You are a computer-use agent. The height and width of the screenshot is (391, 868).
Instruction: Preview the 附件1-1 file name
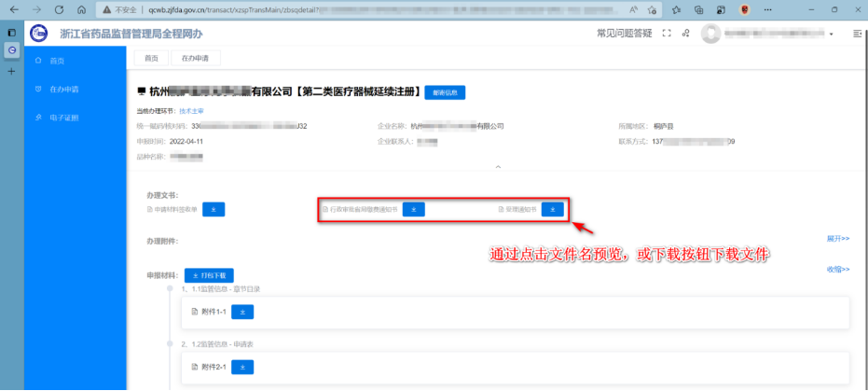pyautogui.click(x=214, y=312)
